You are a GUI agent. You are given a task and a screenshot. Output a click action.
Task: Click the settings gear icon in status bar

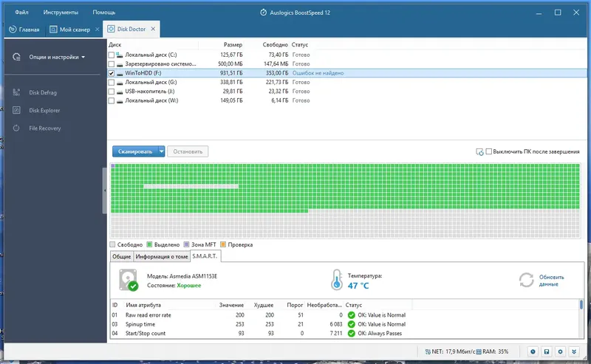(x=560, y=351)
